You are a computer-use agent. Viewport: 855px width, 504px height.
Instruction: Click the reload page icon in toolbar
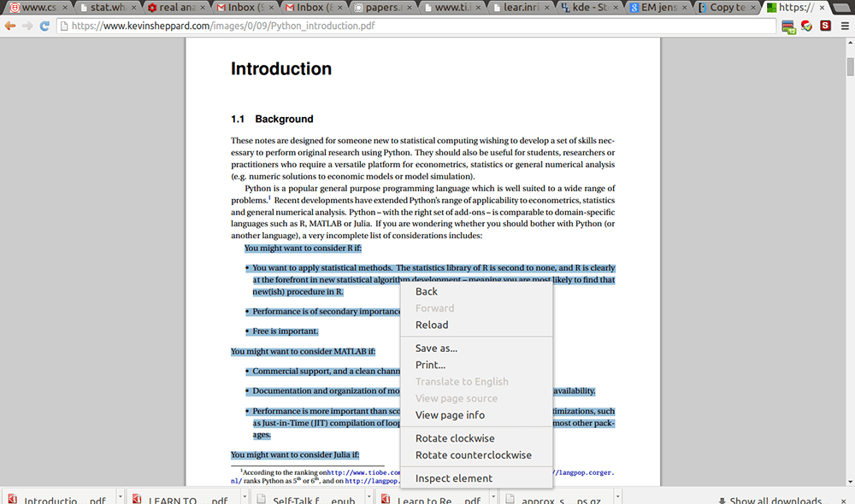tap(44, 26)
